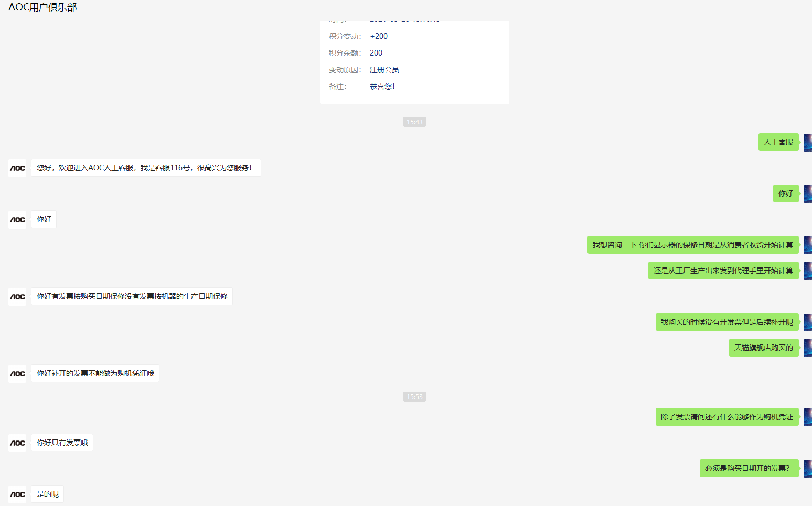Click AOC avatar next to the 是的呢 reply
Screen dimensions: 812x506
(x=17, y=494)
